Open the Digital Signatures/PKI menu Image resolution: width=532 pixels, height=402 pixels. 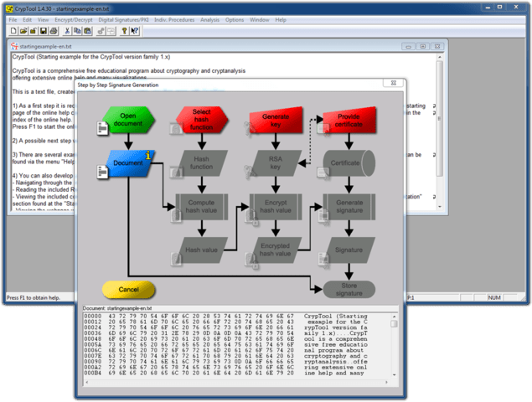click(x=123, y=20)
